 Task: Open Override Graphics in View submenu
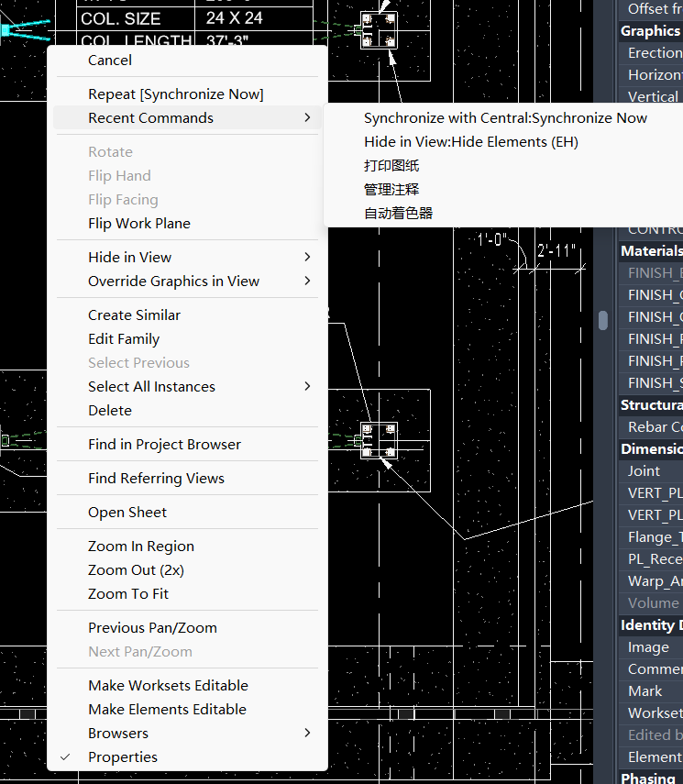(306, 282)
